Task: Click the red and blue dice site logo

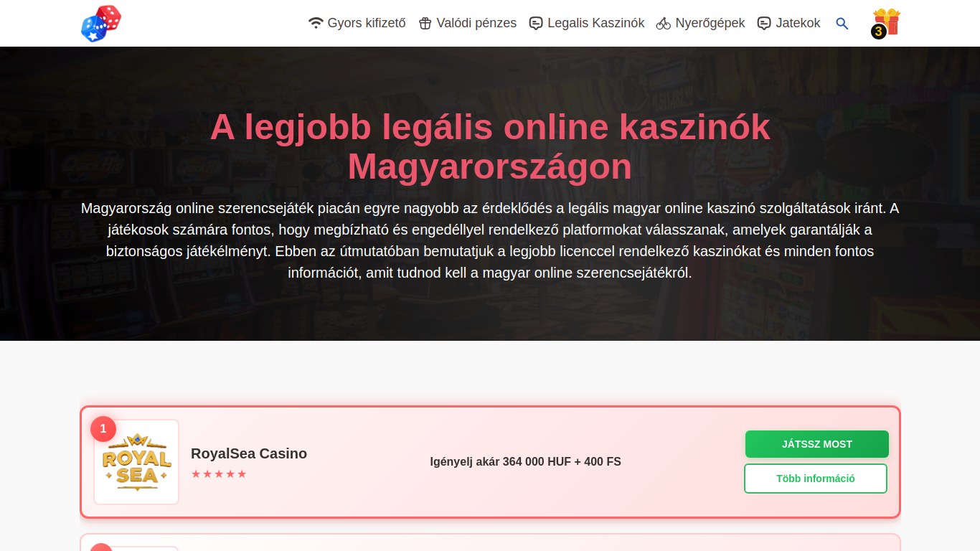Action: coord(101,23)
